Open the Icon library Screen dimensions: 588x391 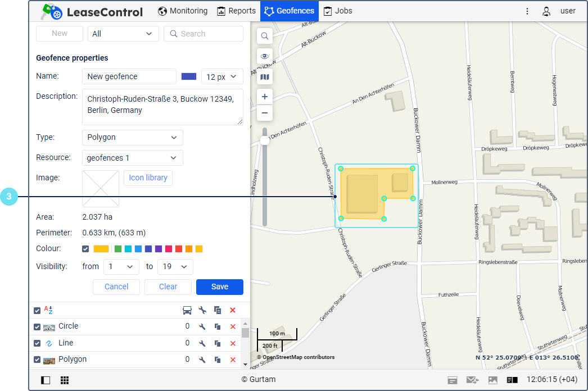tap(148, 178)
